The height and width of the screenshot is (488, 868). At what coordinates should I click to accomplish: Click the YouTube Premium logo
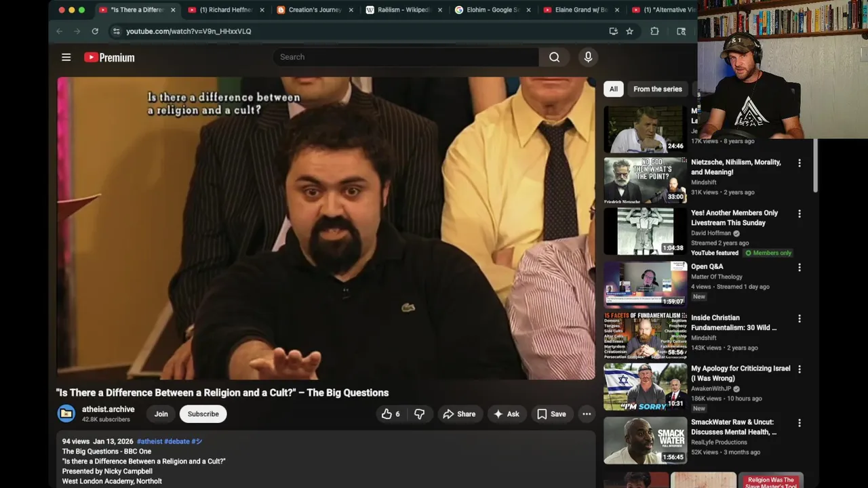[109, 58]
